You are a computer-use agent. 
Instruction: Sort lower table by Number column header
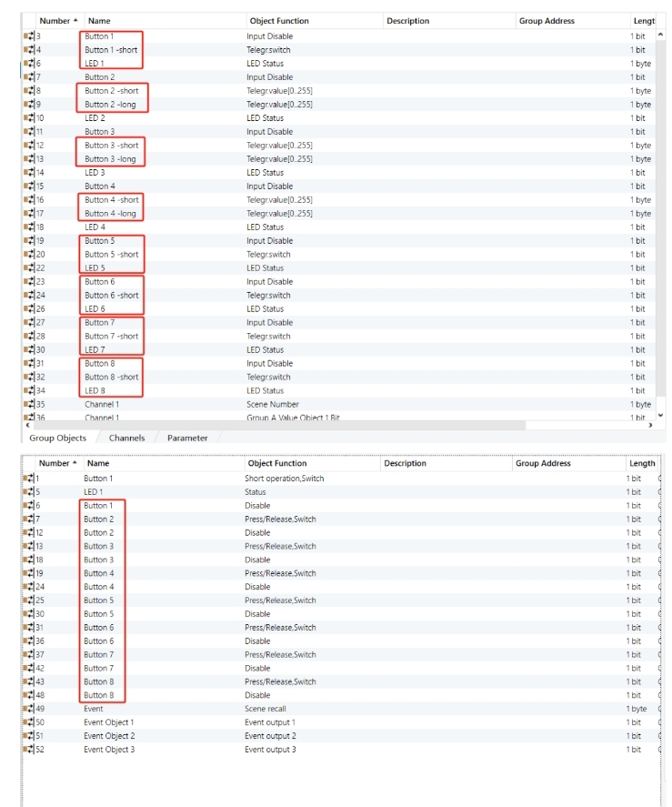54,463
